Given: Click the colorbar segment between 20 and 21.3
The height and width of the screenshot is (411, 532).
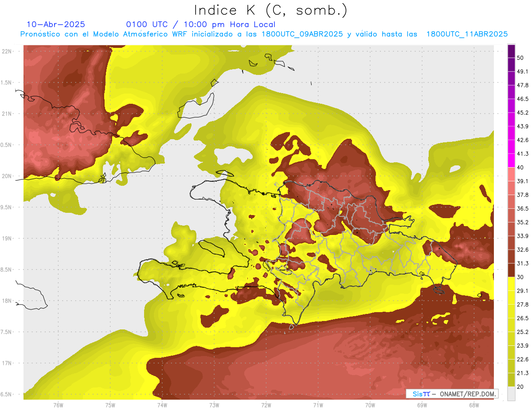Looking at the screenshot, I should [511, 380].
